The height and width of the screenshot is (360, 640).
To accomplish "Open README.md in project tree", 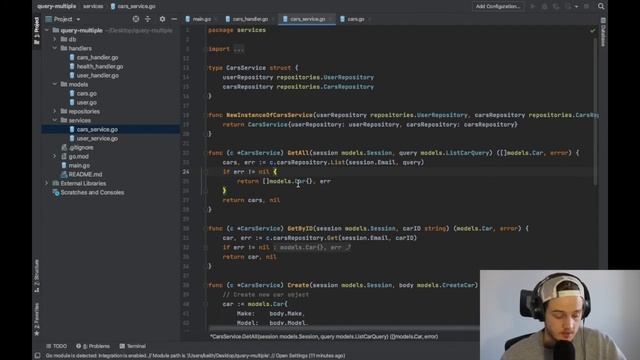I will coord(85,174).
